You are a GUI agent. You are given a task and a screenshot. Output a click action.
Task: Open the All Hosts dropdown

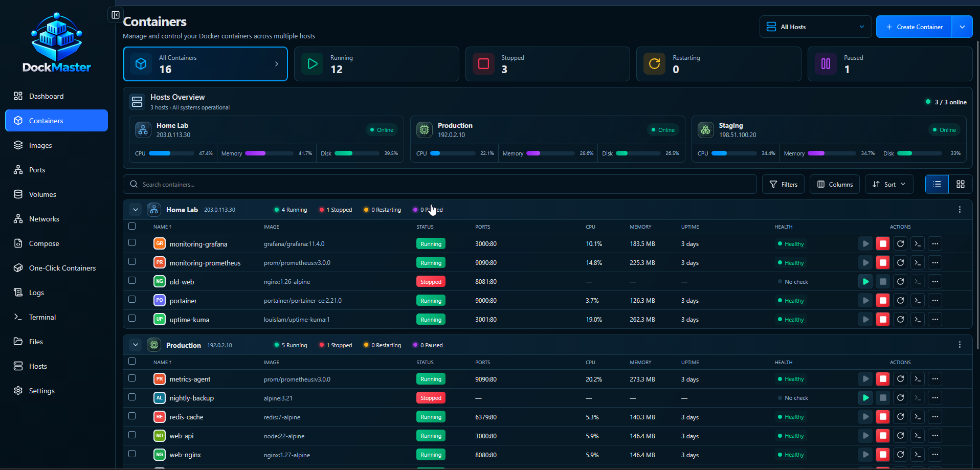815,27
